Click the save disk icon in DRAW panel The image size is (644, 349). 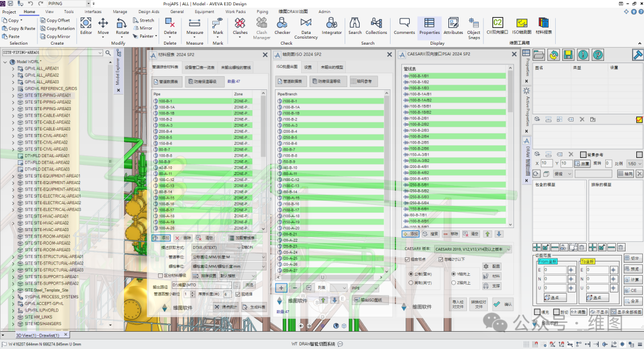click(568, 55)
